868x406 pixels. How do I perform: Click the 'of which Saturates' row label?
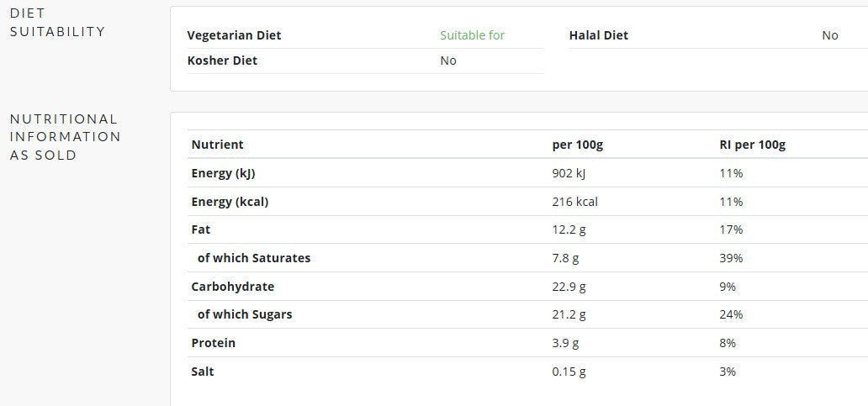pyautogui.click(x=253, y=258)
